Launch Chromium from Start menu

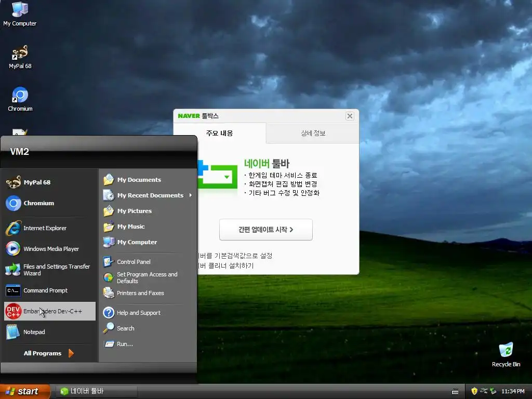50,203
